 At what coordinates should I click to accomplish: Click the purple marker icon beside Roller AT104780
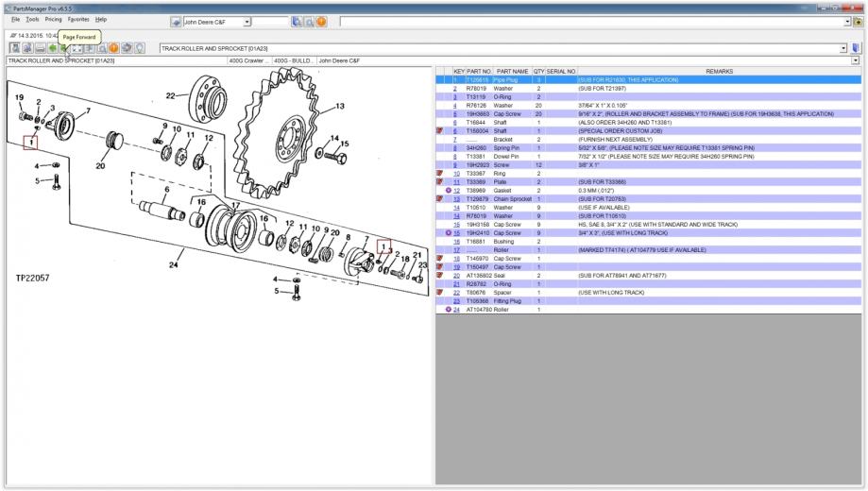448,310
